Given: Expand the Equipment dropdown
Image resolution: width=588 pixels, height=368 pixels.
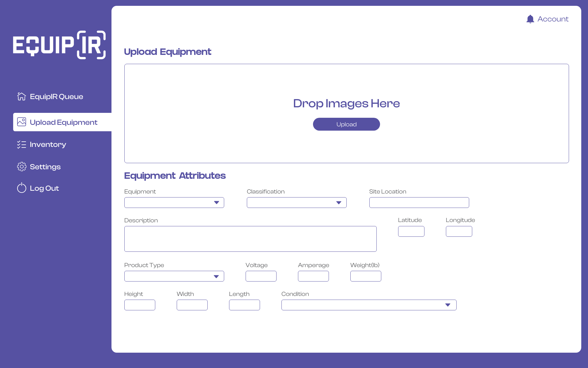Looking at the screenshot, I should coord(174,202).
